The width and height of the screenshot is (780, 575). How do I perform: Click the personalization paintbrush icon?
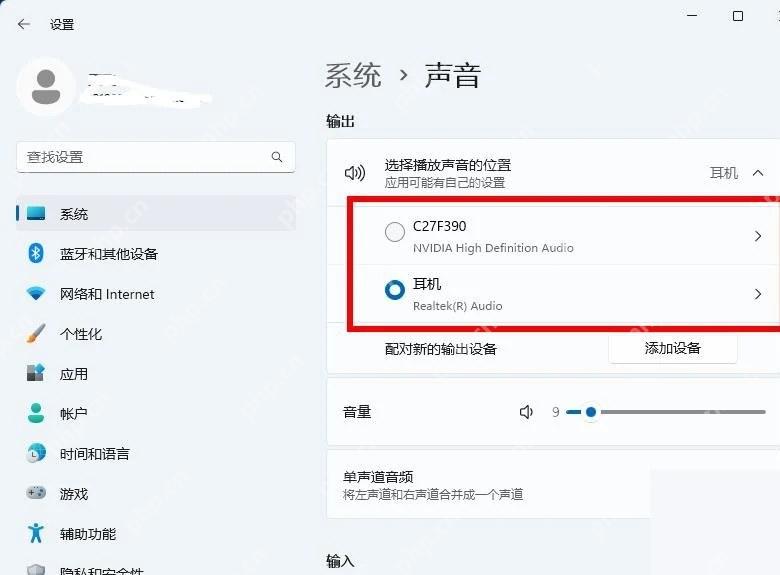point(36,333)
